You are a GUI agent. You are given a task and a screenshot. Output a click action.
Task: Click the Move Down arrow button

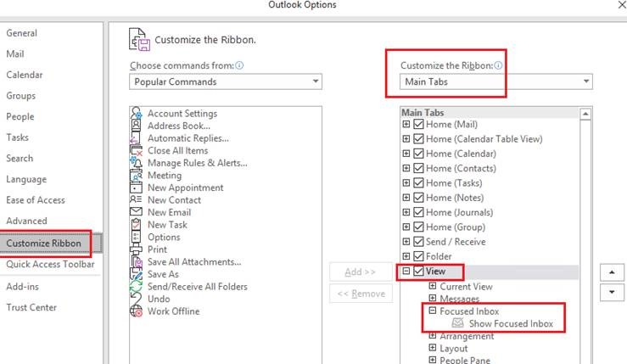coord(612,292)
